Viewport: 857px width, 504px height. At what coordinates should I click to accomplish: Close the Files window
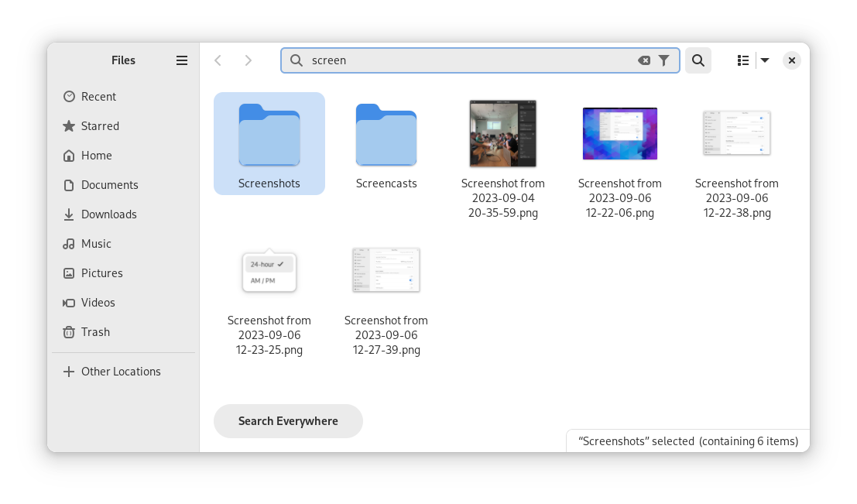pyautogui.click(x=792, y=60)
